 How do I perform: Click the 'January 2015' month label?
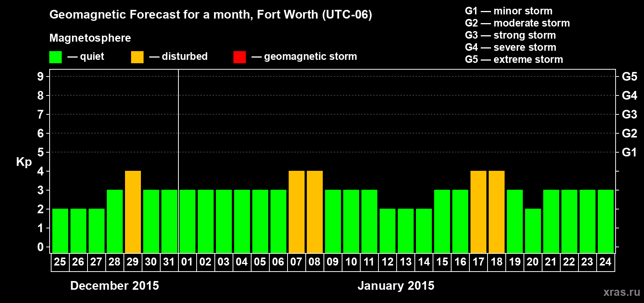396,286
